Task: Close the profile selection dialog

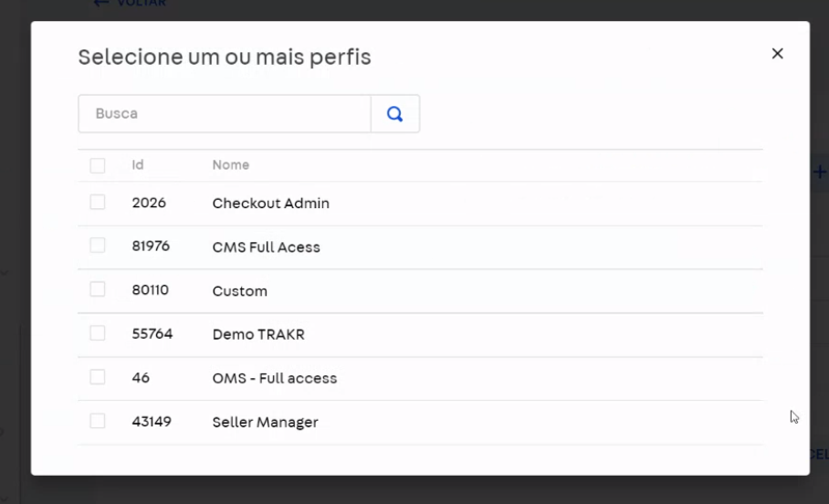Action: pyautogui.click(x=777, y=54)
